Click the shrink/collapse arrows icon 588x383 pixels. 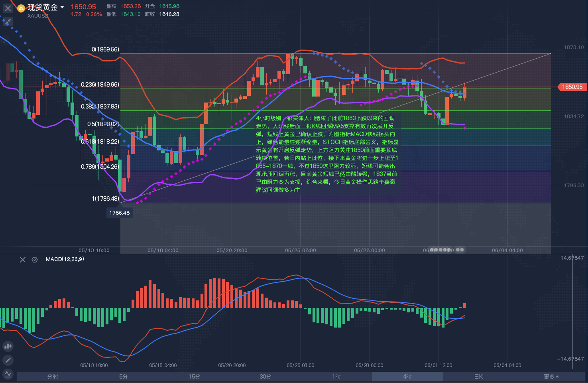tap(8, 22)
